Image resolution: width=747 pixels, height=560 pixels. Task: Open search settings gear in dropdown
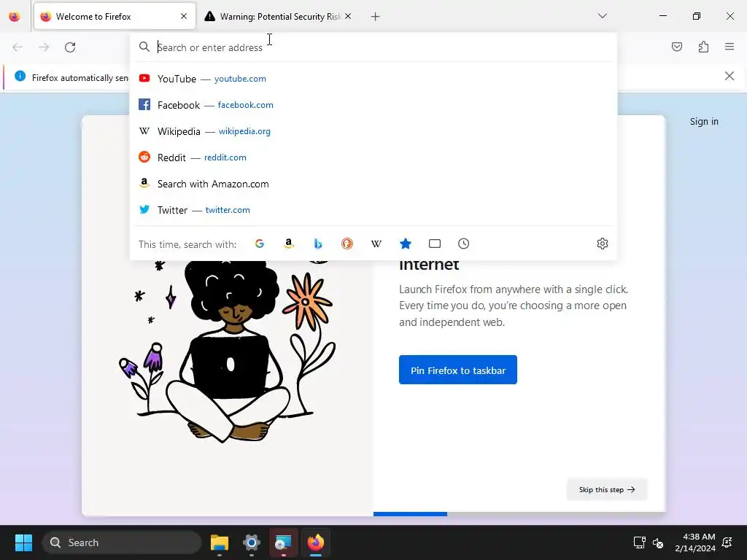pos(602,244)
